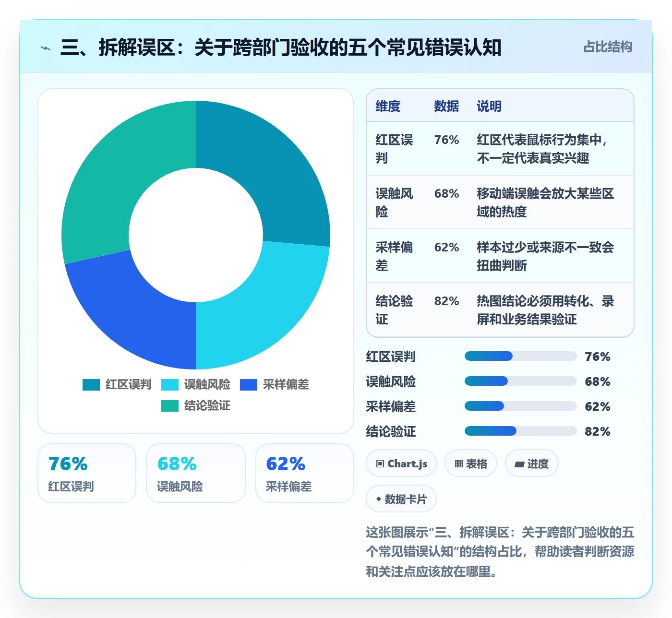This screenshot has height=618, width=672.
Task: Click the 红区误判 76% progress bar
Action: pyautogui.click(x=520, y=356)
